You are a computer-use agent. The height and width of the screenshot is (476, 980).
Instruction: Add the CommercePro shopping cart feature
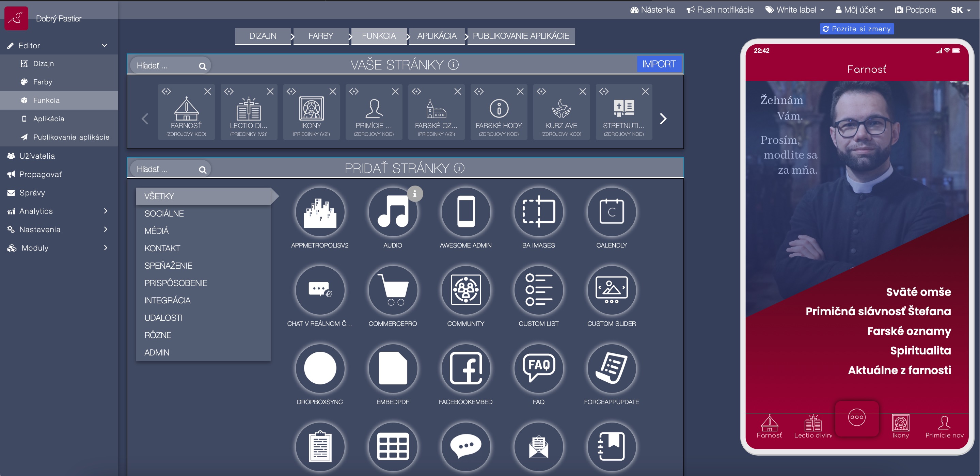click(x=392, y=290)
